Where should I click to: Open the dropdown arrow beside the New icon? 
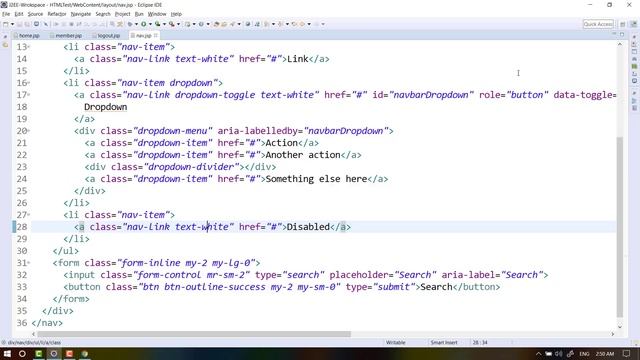[12, 24]
